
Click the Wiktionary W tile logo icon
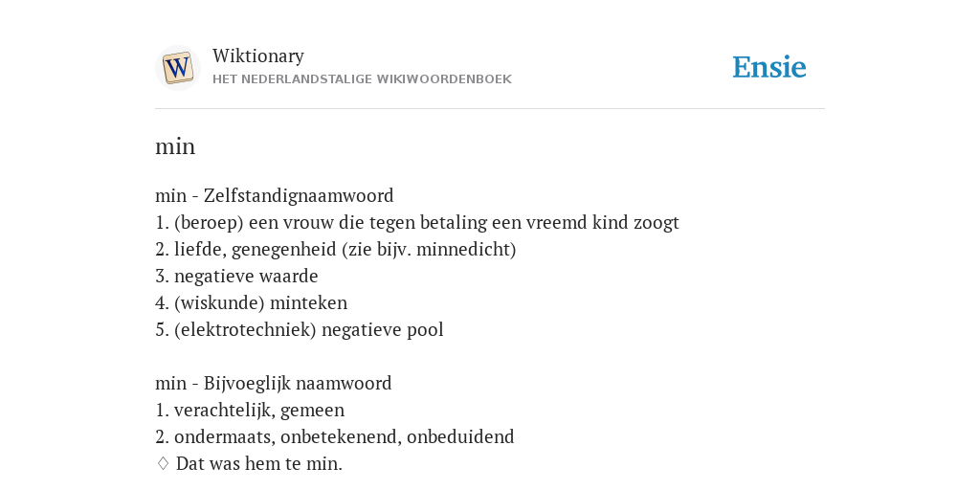[177, 68]
